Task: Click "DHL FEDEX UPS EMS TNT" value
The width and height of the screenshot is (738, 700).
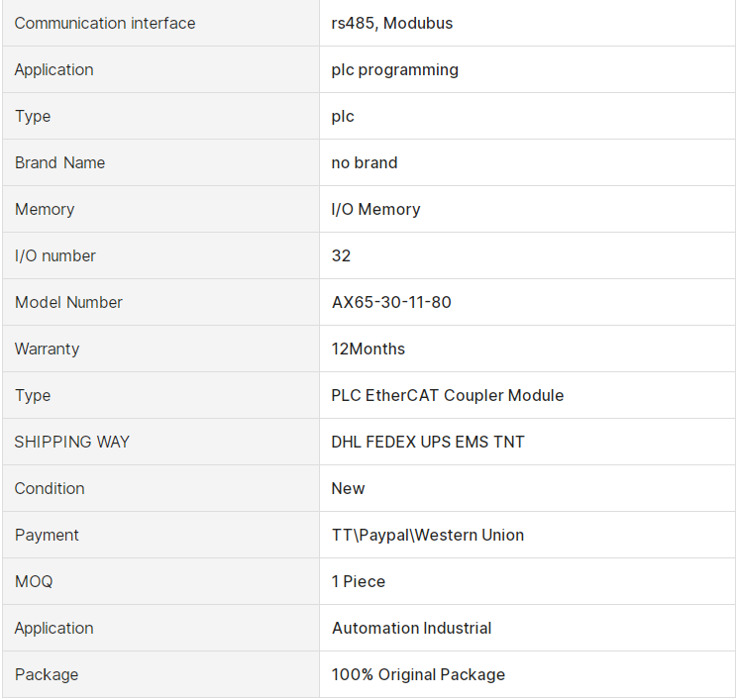Action: pos(428,442)
